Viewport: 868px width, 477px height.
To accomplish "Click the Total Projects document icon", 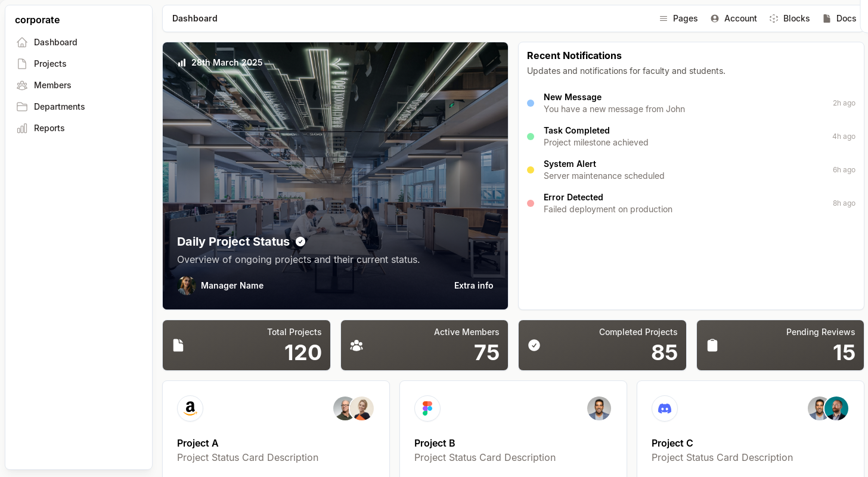I will (178, 345).
